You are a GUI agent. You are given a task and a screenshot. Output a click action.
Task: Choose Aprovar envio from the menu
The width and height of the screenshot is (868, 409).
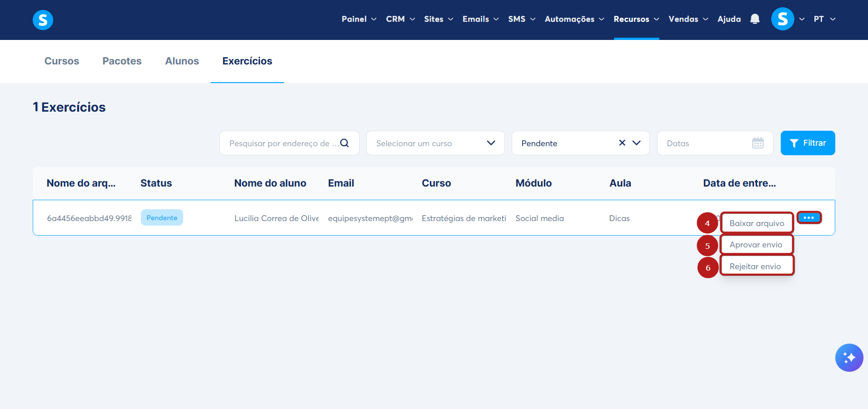click(x=757, y=245)
